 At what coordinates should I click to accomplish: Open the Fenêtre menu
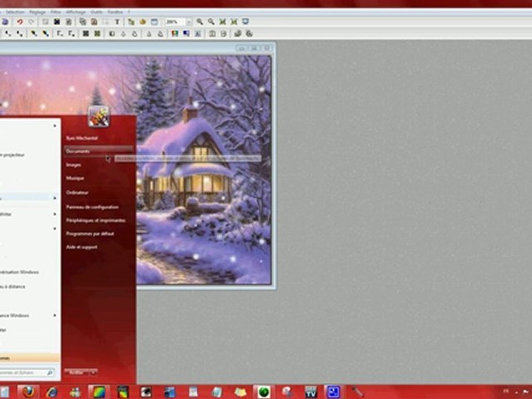115,12
